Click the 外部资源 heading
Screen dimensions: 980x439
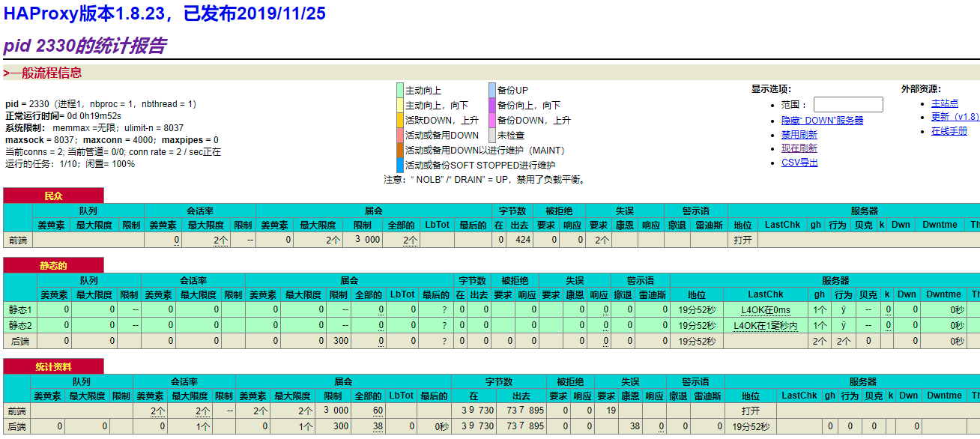click(921, 89)
